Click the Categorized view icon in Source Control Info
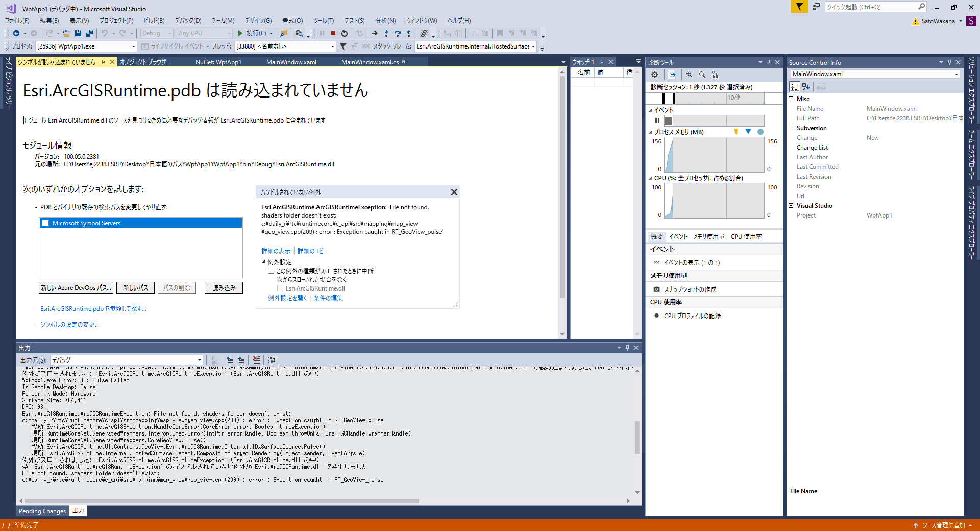The height and width of the screenshot is (531, 980). [795, 87]
